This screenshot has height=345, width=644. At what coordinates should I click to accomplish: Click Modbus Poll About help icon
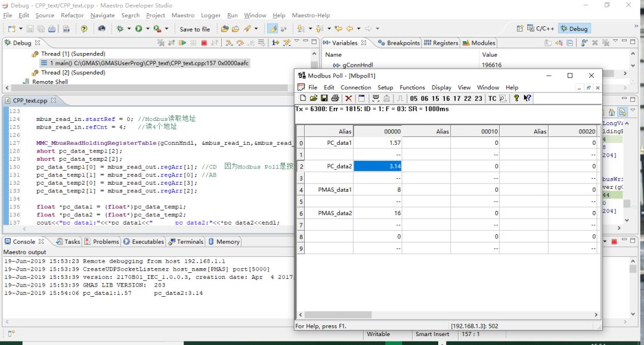[516, 98]
